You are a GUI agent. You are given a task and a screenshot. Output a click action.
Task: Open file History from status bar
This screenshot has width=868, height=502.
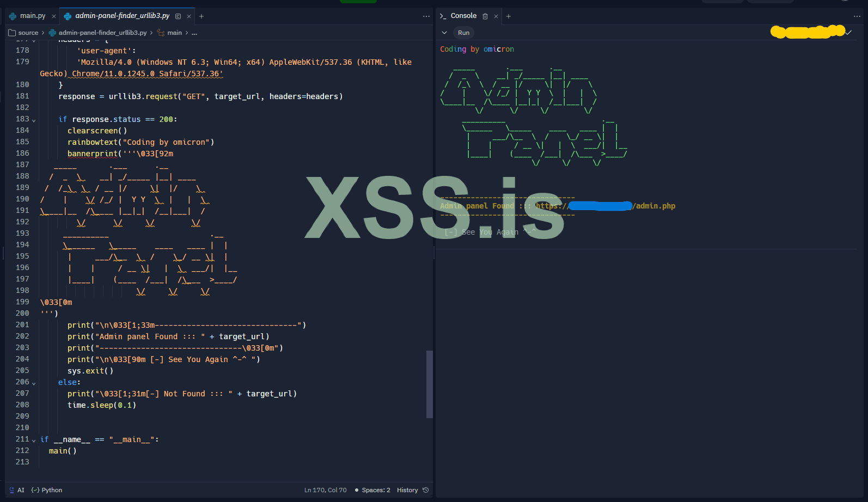coord(413,490)
